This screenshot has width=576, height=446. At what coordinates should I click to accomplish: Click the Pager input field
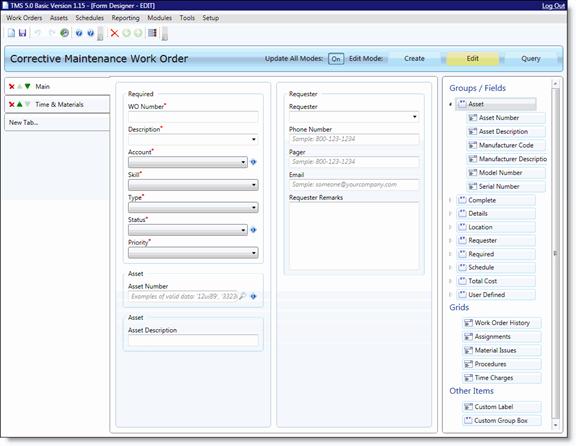tap(354, 162)
